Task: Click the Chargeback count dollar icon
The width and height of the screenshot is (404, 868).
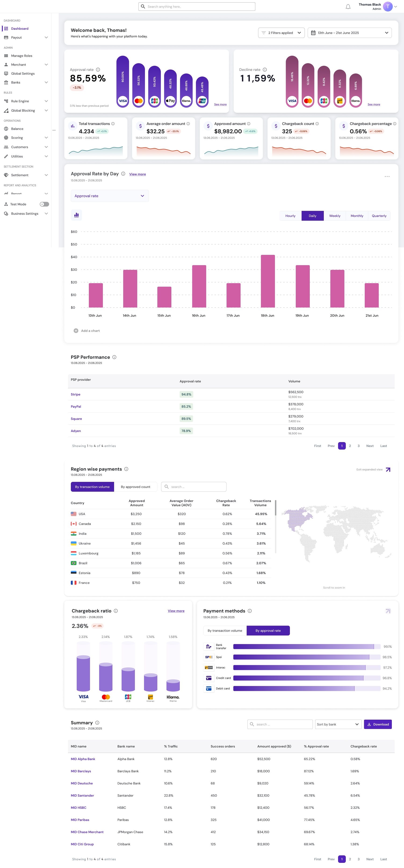Action: [276, 126]
